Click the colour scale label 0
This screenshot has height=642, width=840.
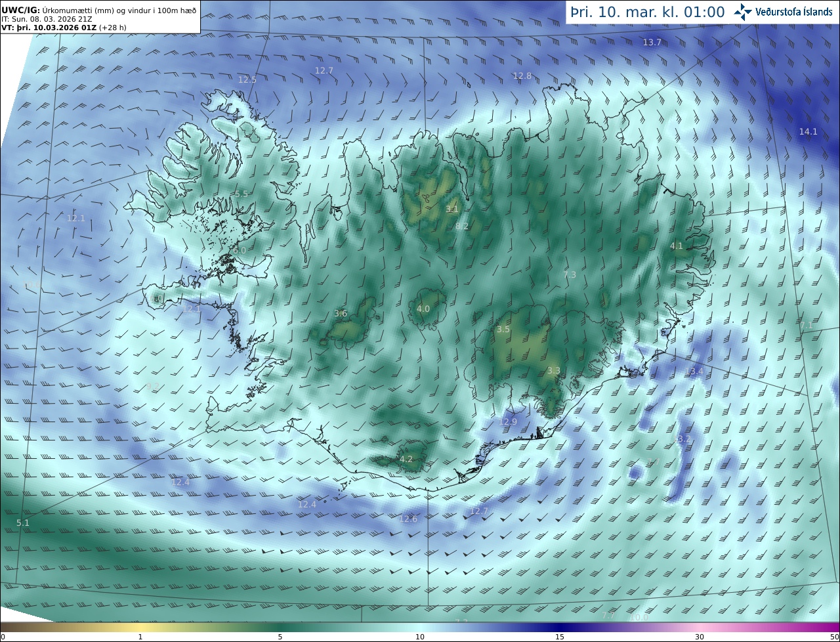click(3, 637)
